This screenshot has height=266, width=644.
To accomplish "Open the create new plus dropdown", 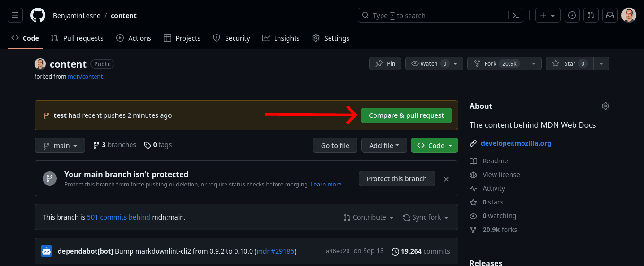I will point(548,15).
